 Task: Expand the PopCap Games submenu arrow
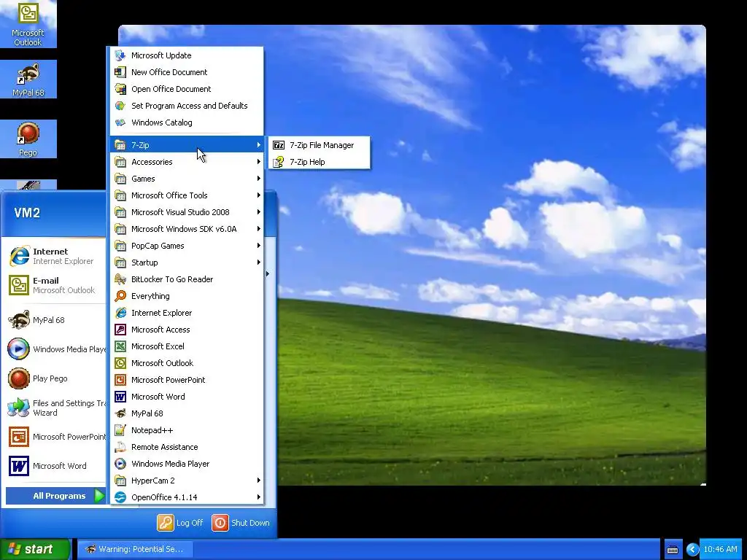click(x=259, y=246)
